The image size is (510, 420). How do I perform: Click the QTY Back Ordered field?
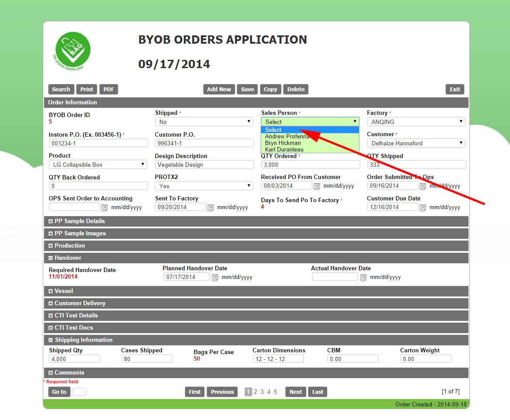click(98, 186)
